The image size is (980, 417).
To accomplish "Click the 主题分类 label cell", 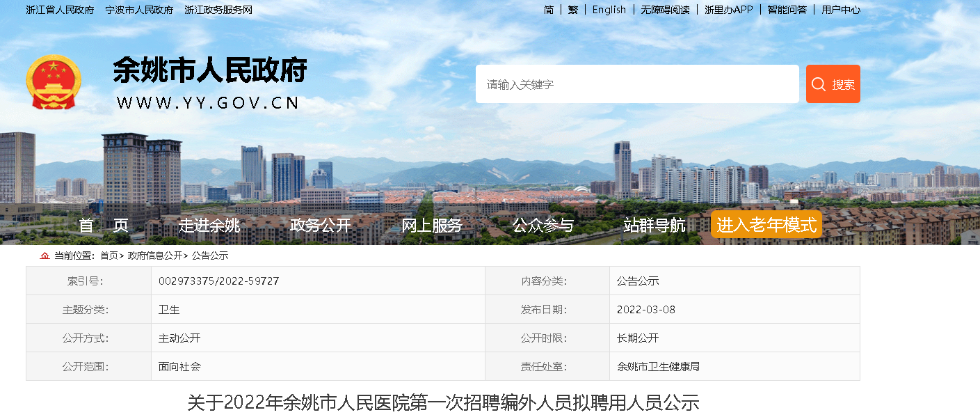I will coord(88,309).
